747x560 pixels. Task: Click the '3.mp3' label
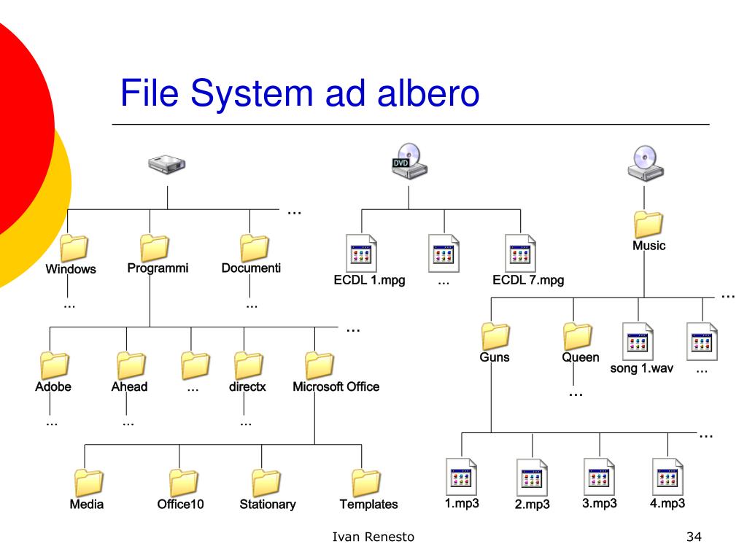tap(600, 503)
